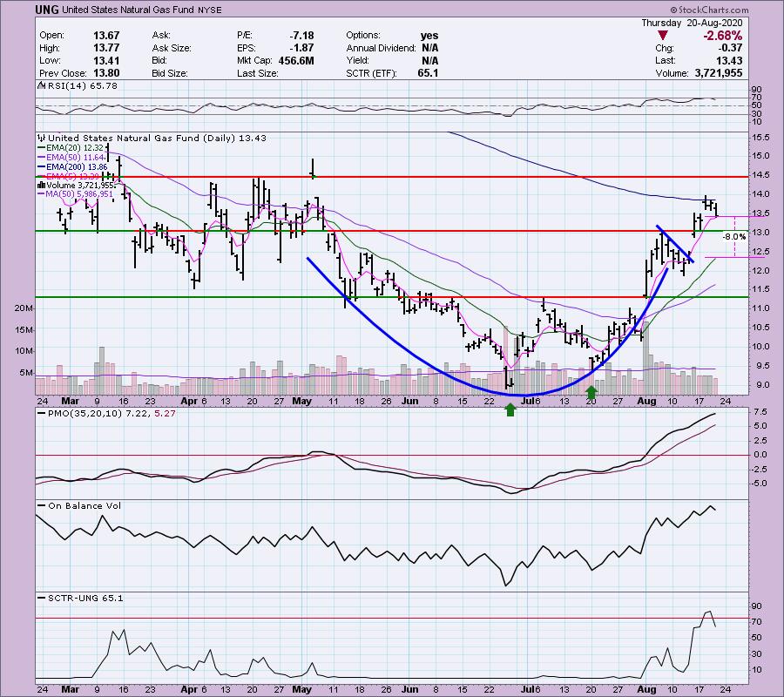Click the Options value yes

(429, 36)
